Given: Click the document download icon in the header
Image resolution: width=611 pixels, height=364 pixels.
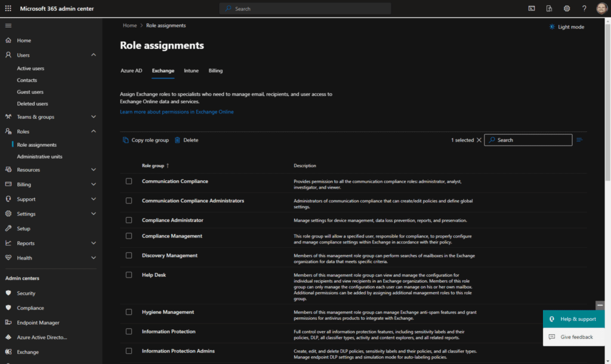Looking at the screenshot, I should pyautogui.click(x=549, y=8).
